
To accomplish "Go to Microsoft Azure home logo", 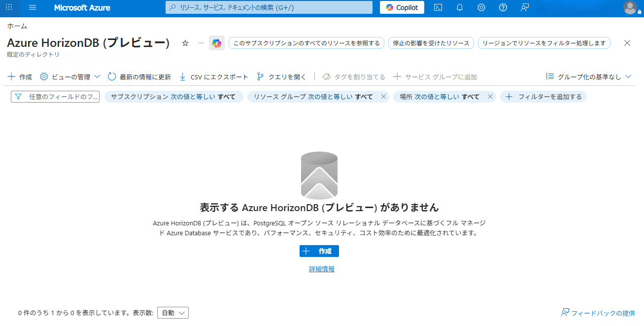I will [x=82, y=8].
